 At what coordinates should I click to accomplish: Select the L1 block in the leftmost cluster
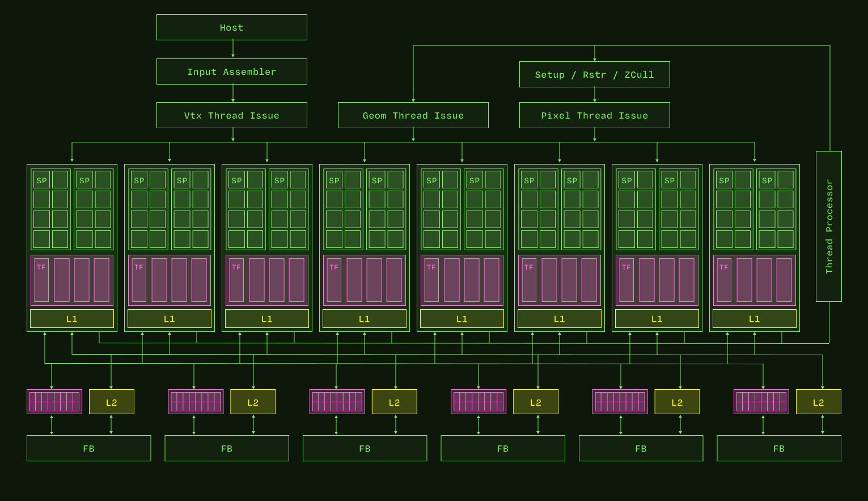72,319
